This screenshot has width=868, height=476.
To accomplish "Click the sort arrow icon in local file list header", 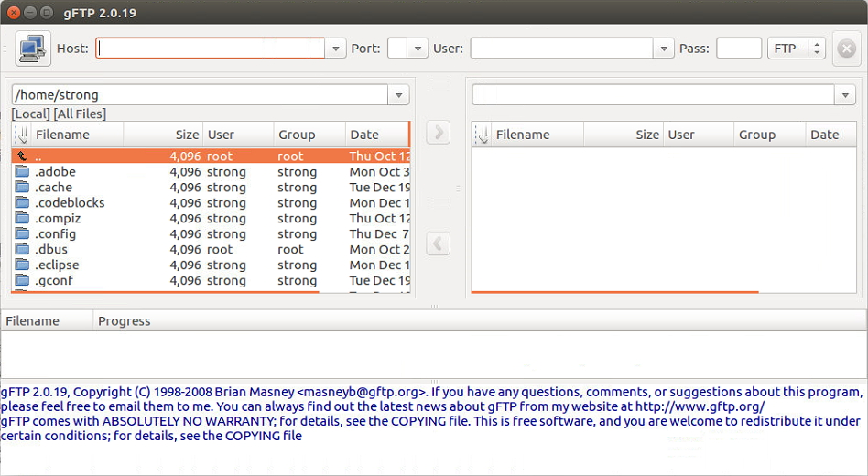I will click(22, 135).
